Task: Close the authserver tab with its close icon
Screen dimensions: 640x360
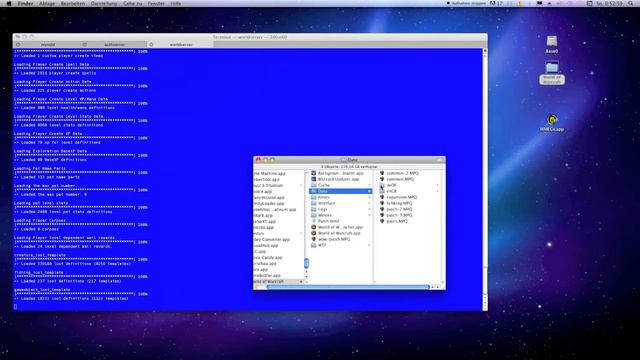Action: (84, 44)
